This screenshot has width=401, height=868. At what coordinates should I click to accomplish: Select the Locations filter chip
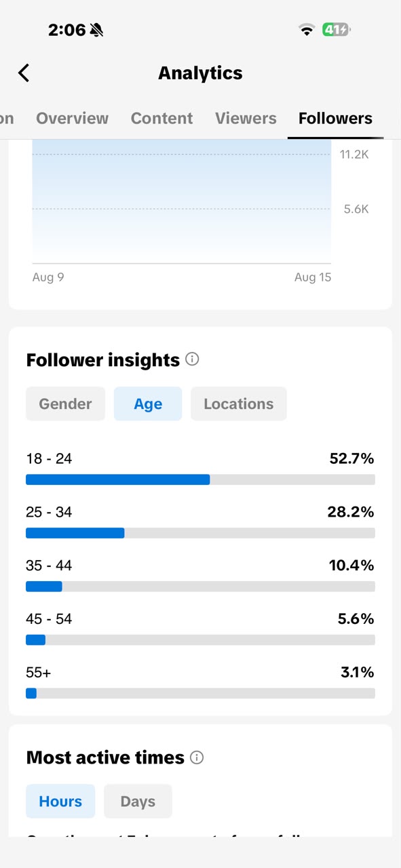click(x=239, y=403)
